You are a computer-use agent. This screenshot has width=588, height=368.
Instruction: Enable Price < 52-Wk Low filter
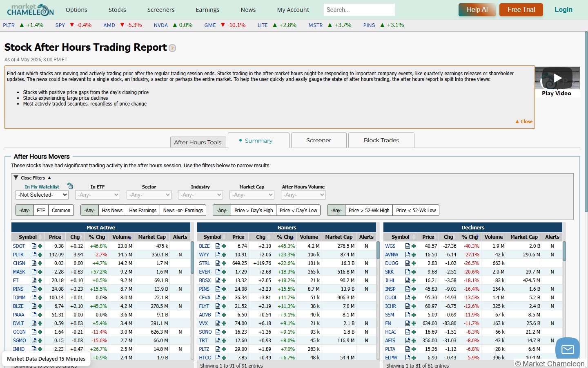coord(416,211)
